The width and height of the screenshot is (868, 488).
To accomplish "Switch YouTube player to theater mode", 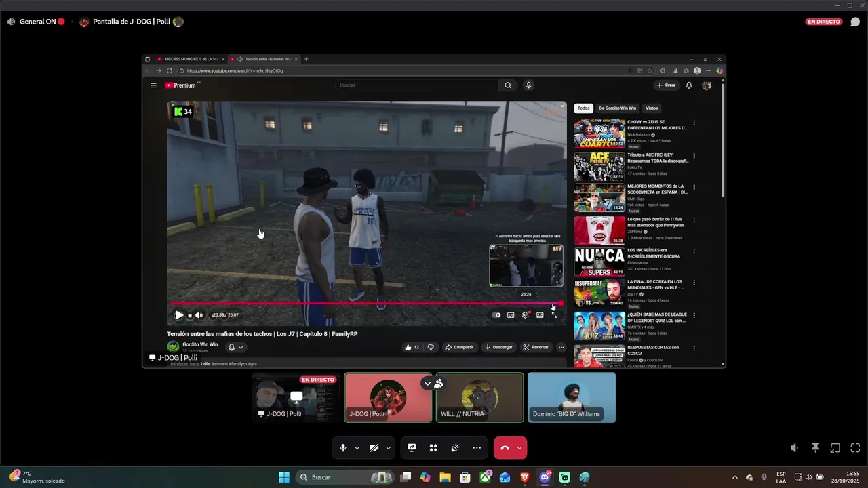I will [540, 315].
